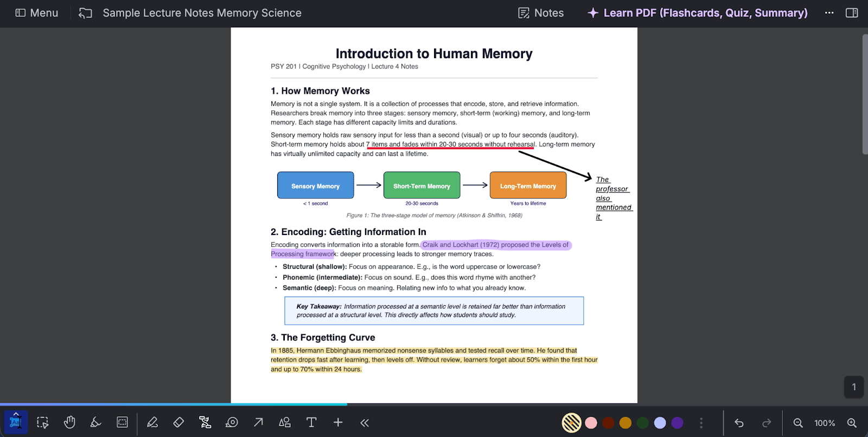This screenshot has width=868, height=437.
Task: Collapse the toolbar with double chevron
Action: coord(365,422)
